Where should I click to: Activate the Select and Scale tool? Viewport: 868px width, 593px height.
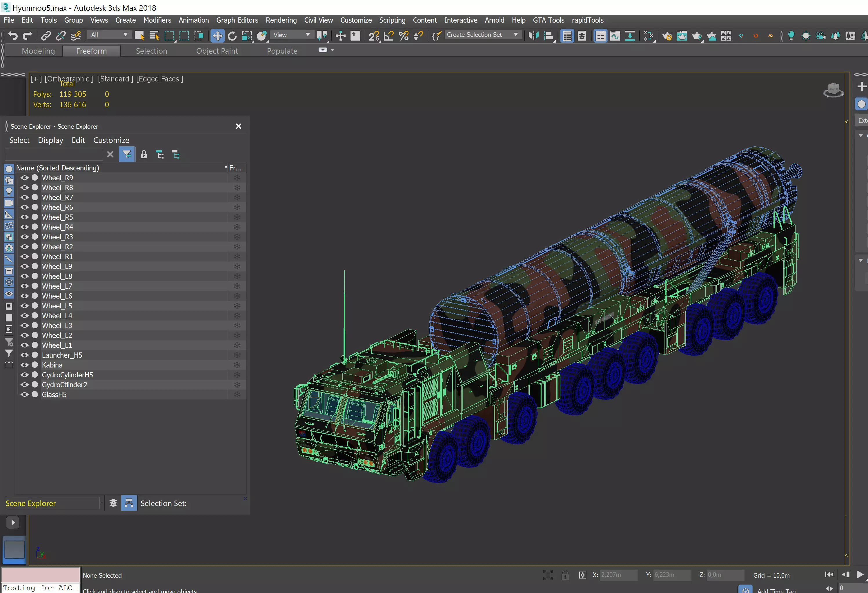coord(247,36)
